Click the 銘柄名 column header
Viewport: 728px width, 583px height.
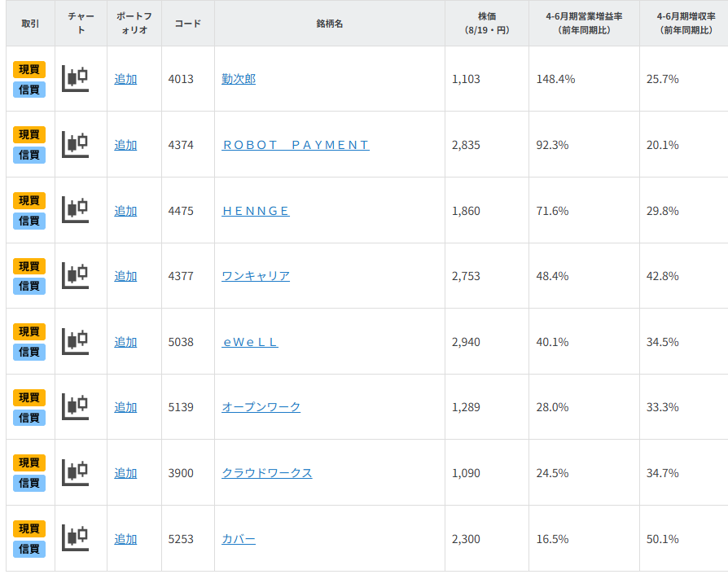pos(330,24)
